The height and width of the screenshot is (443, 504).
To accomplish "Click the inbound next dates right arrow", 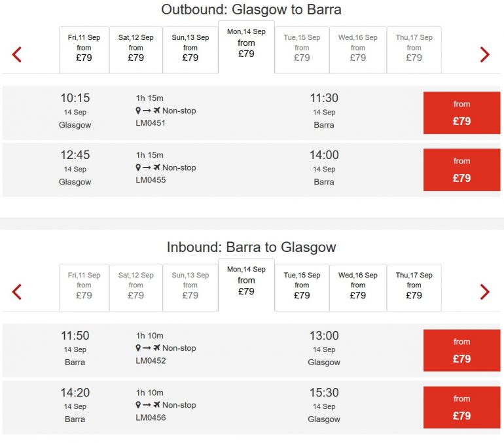I will (484, 292).
